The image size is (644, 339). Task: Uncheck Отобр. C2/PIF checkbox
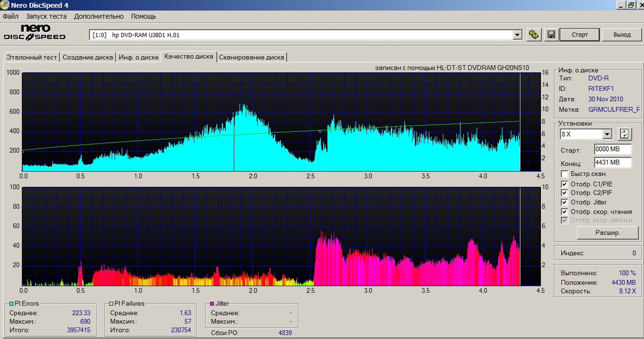coord(564,193)
